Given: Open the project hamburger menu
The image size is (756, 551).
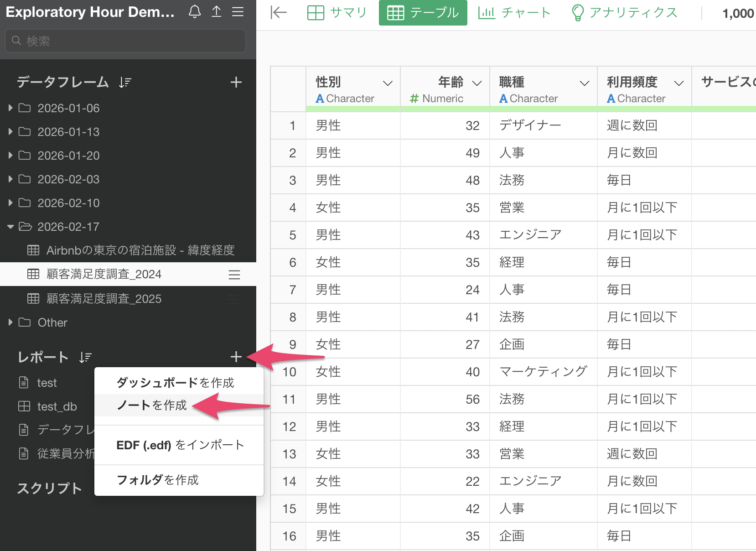Looking at the screenshot, I should click(x=238, y=12).
